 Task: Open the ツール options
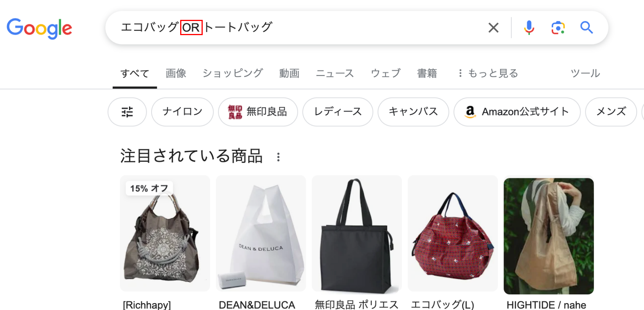[585, 73]
